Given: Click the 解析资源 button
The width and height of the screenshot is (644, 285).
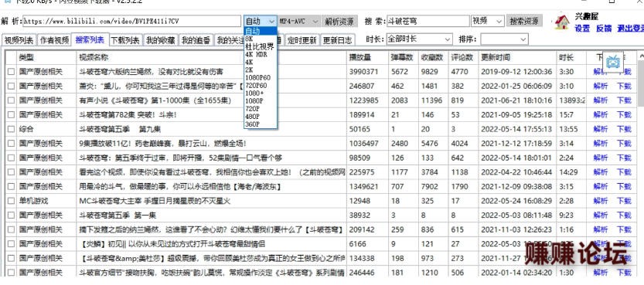Looking at the screenshot, I should [339, 21].
